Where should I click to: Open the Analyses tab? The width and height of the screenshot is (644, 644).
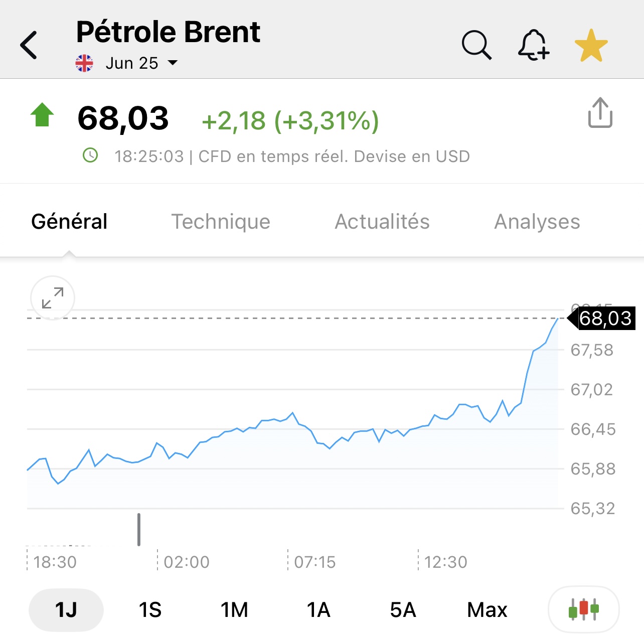point(537,222)
